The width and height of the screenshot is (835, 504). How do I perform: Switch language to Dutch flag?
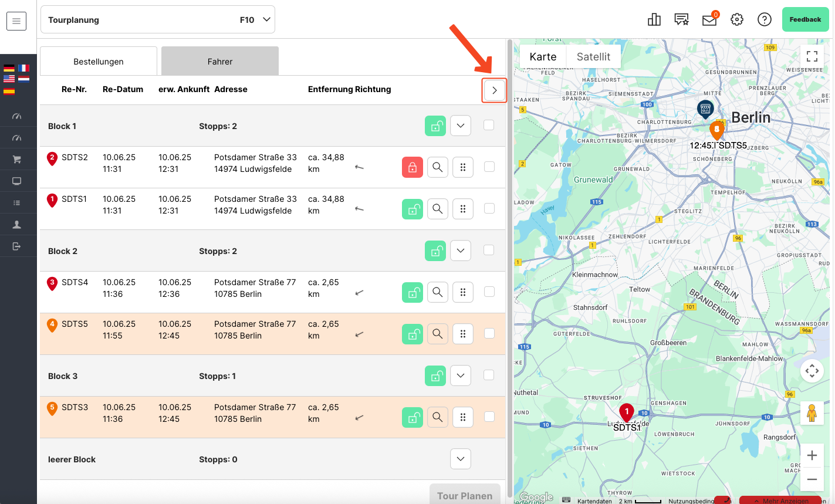click(x=23, y=79)
